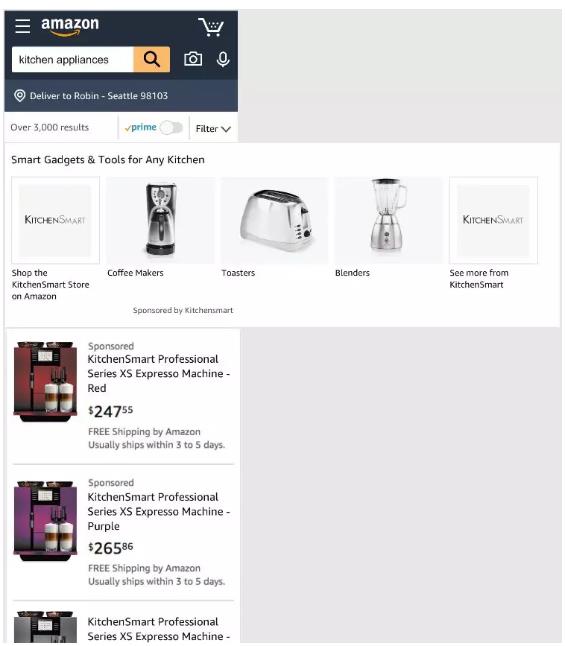This screenshot has height=646, width=566.
Task: Toggle the Prime filter switch
Action: pos(171,128)
